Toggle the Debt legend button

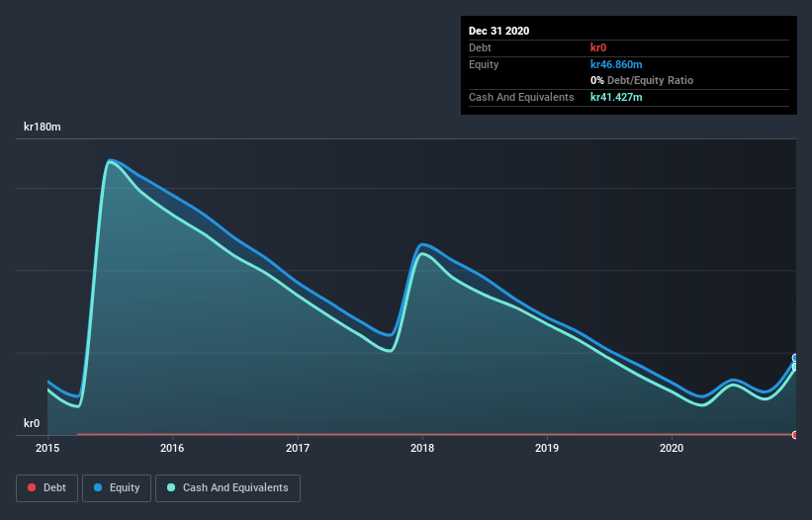coord(46,488)
